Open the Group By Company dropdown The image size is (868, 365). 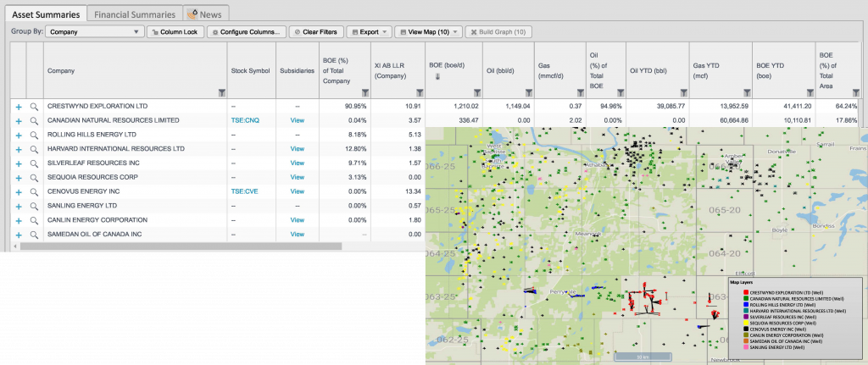click(94, 32)
